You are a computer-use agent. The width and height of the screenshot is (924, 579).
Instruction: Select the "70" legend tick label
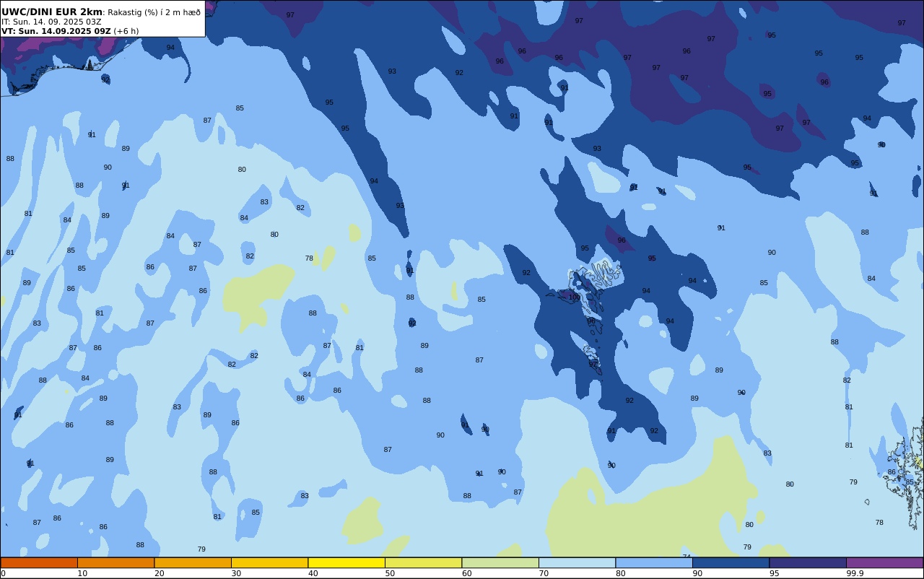coord(544,573)
